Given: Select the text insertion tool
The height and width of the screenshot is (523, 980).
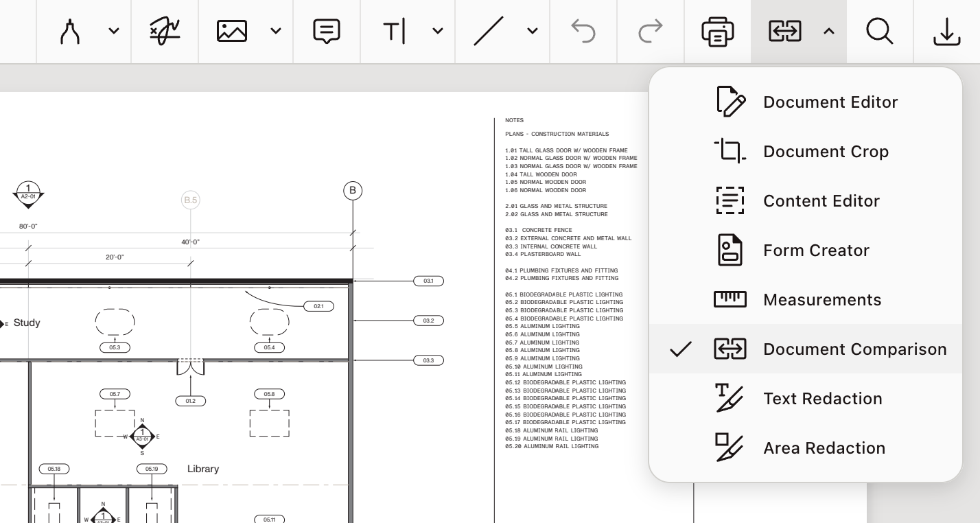Looking at the screenshot, I should click(395, 31).
